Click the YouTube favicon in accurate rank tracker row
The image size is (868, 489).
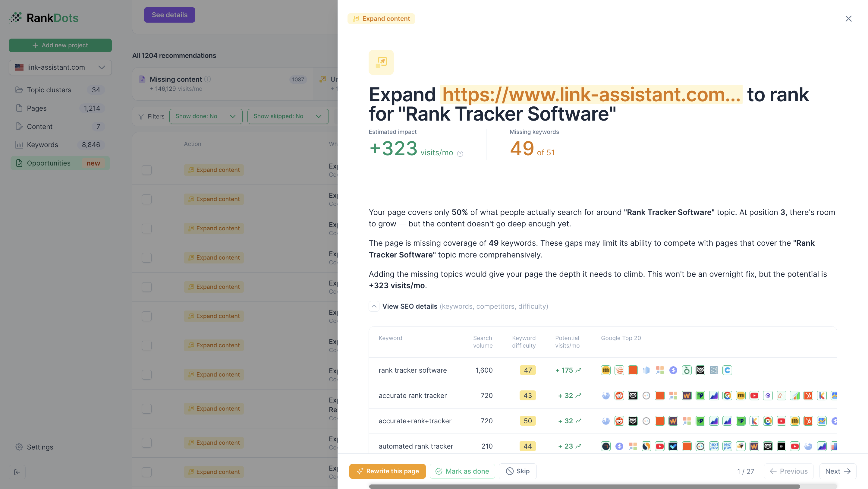[754, 396]
